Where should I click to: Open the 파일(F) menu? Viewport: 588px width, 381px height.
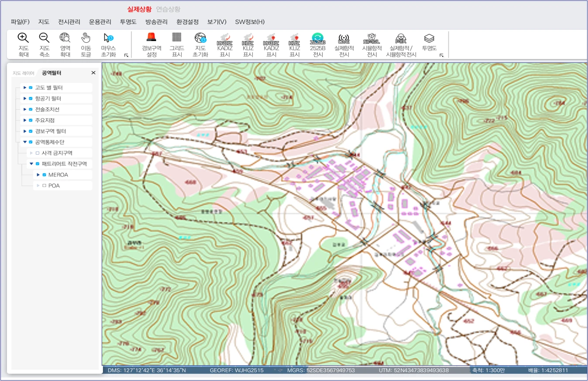(x=20, y=22)
